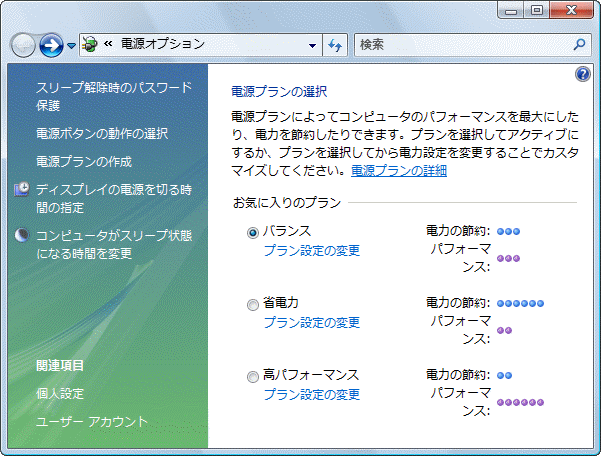Click the power options icon in address bar
Screen dimensions: 601x456
coord(90,44)
